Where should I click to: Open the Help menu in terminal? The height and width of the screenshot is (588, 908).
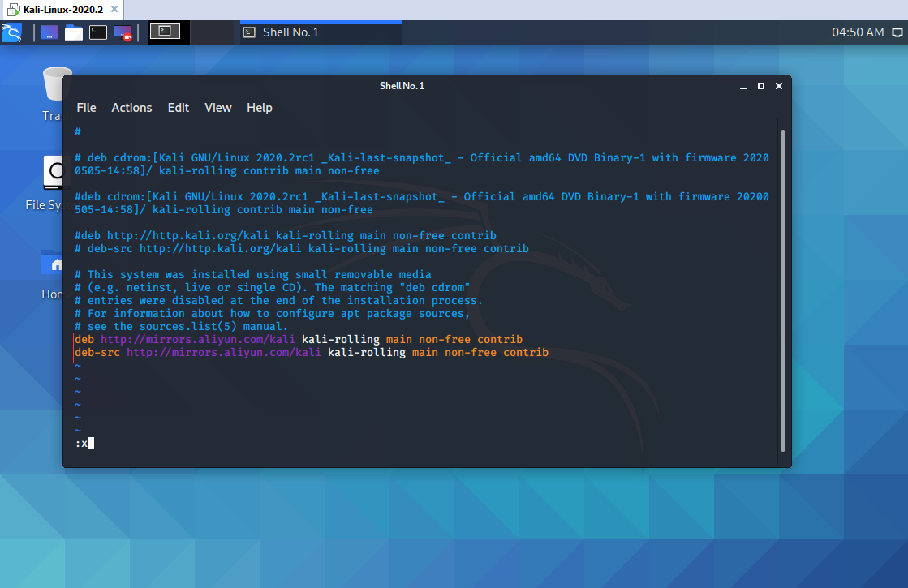click(x=260, y=108)
